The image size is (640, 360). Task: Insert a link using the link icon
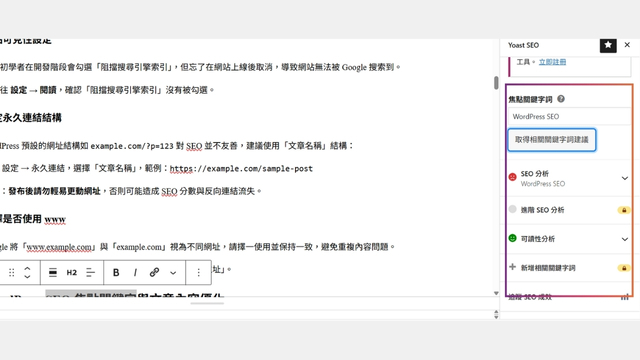(x=154, y=272)
